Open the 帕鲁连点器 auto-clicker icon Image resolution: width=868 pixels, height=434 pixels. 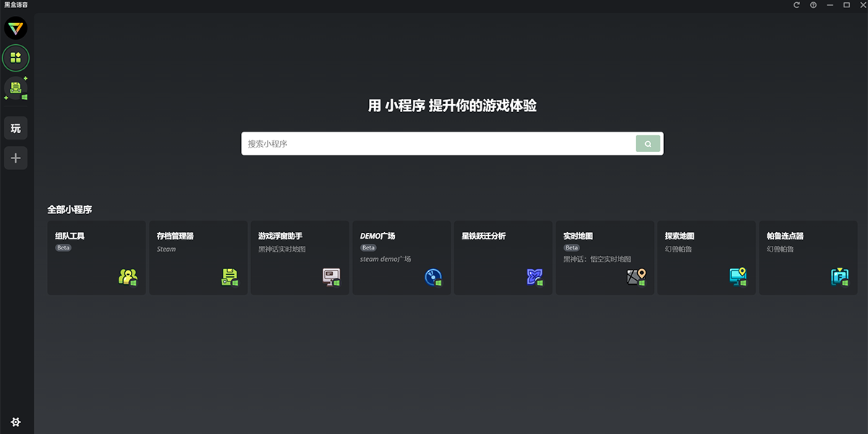click(x=839, y=276)
